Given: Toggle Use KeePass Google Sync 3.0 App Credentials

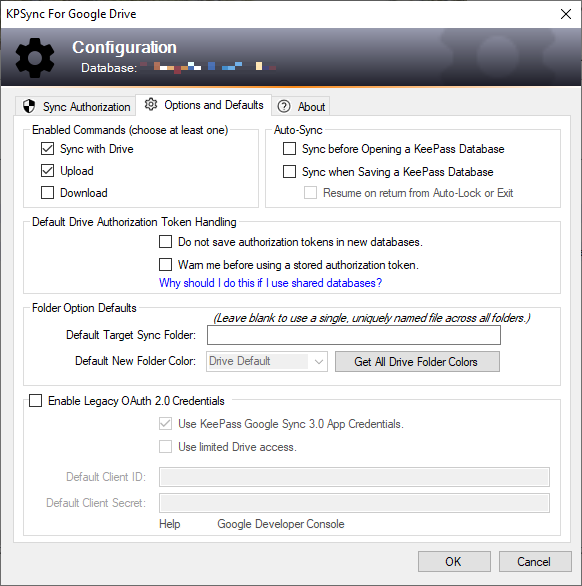Looking at the screenshot, I should pos(166,424).
